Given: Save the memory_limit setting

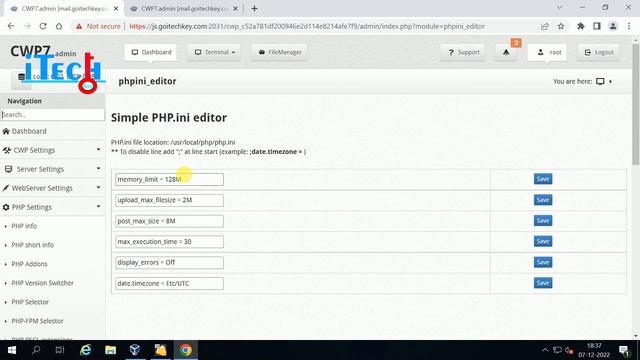Looking at the screenshot, I should [x=543, y=179].
